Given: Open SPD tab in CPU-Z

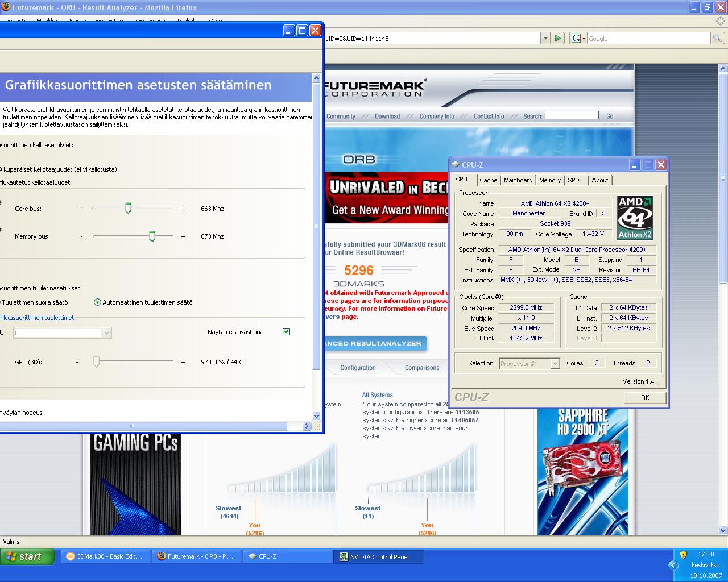Looking at the screenshot, I should [574, 180].
